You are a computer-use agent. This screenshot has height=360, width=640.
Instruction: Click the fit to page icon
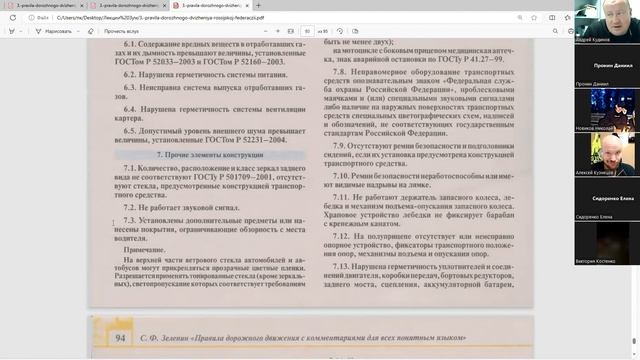coord(291,31)
